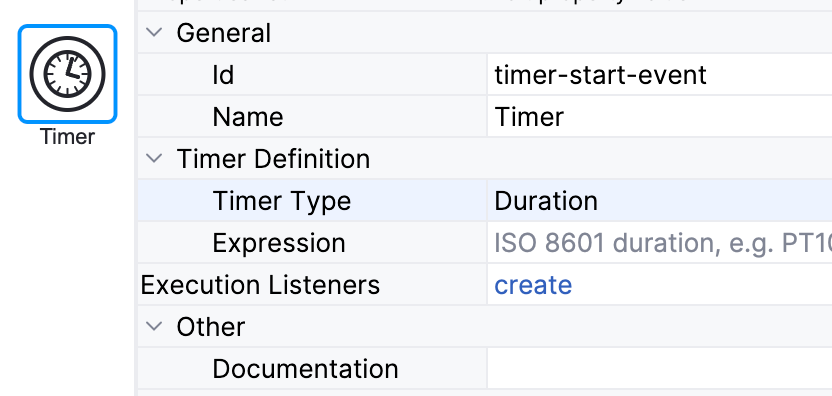Viewport: 832px width, 396px height.
Task: Collapse the General section chevron
Action: [x=154, y=32]
